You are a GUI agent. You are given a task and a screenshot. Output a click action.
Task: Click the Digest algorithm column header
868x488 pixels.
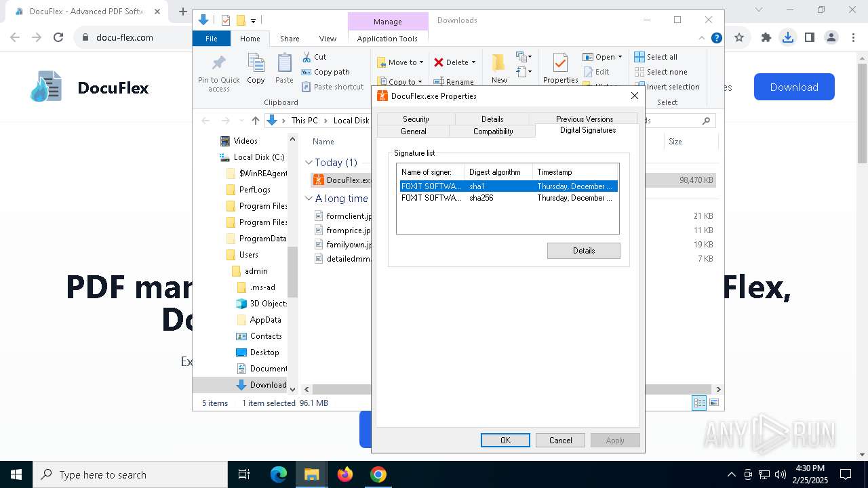coord(498,172)
